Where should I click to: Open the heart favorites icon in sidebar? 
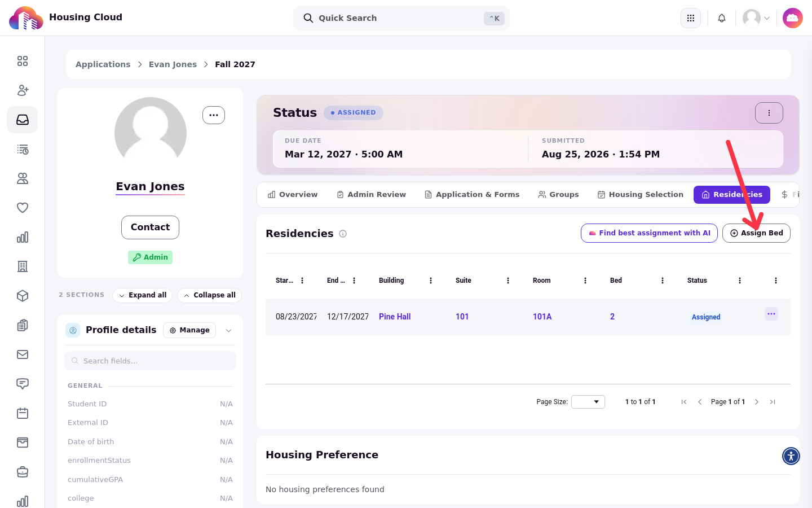click(x=23, y=208)
